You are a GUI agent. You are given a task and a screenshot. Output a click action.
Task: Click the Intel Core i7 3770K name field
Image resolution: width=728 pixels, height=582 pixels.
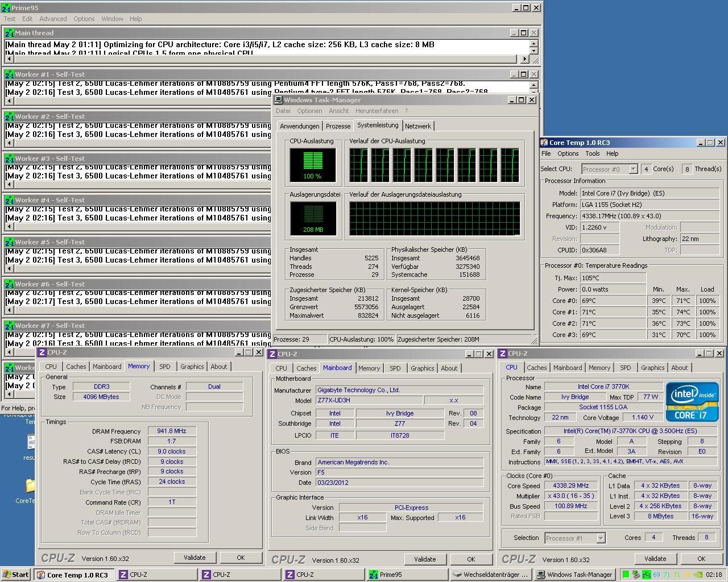pos(603,386)
